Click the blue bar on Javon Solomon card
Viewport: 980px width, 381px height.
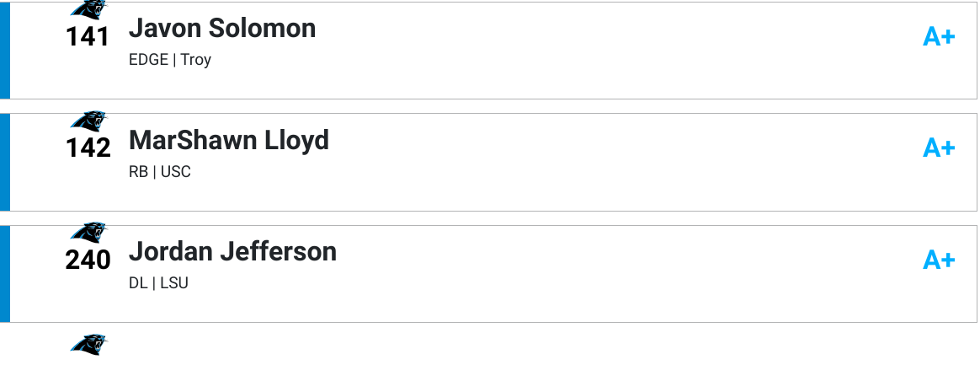click(x=5, y=50)
